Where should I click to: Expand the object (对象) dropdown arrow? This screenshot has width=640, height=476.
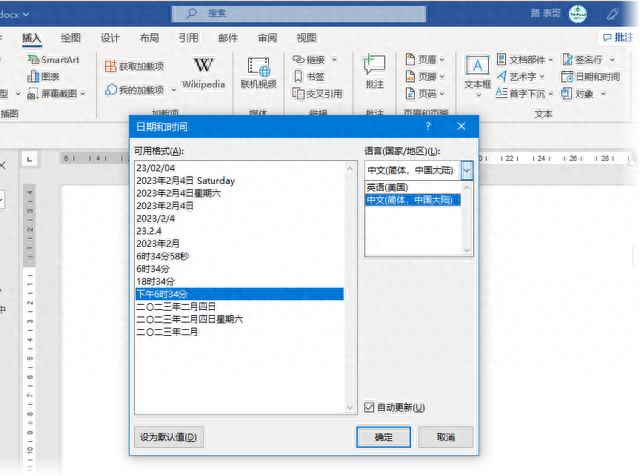pos(603,93)
